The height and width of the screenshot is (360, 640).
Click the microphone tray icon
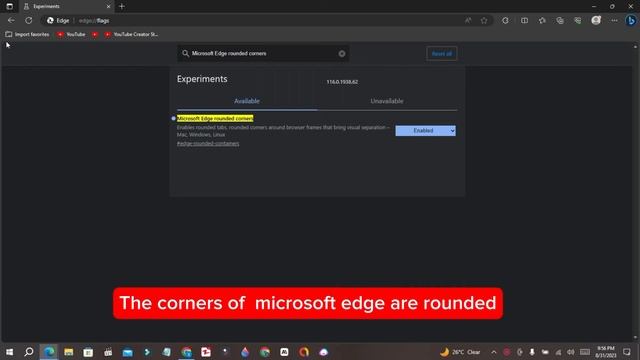(x=532, y=352)
